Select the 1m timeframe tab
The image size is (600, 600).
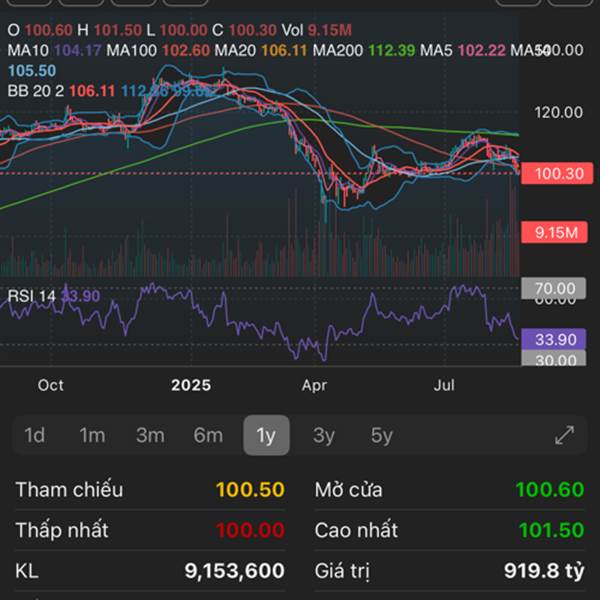point(92,435)
